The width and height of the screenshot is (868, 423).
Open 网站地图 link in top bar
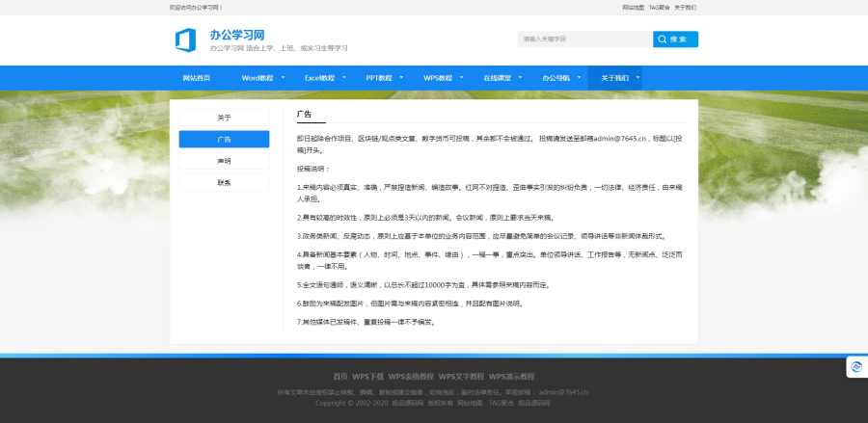pos(633,7)
